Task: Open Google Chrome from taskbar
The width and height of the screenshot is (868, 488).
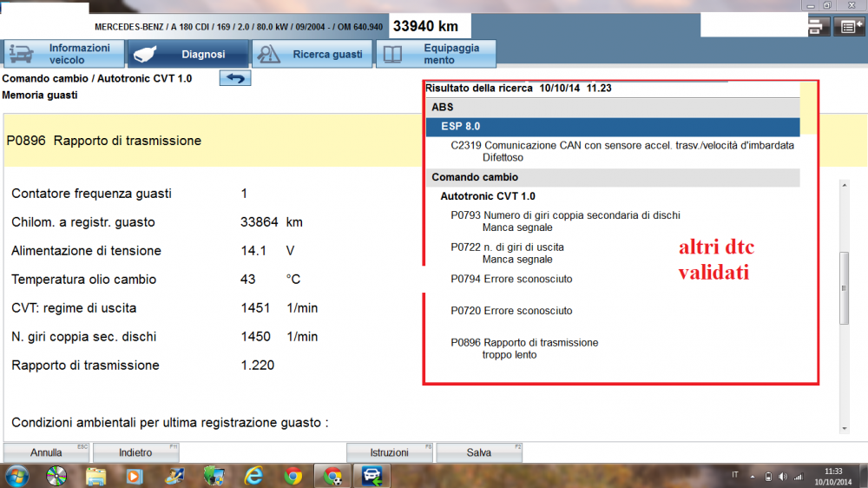Action: point(293,476)
